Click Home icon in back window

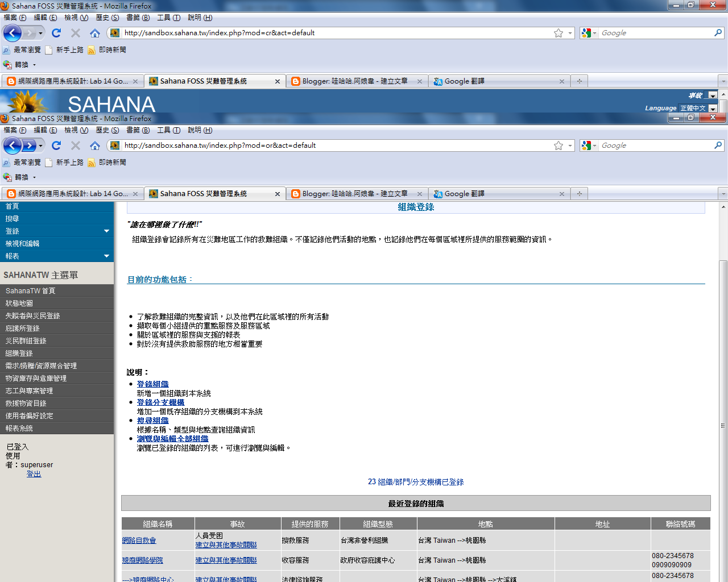pyautogui.click(x=95, y=33)
